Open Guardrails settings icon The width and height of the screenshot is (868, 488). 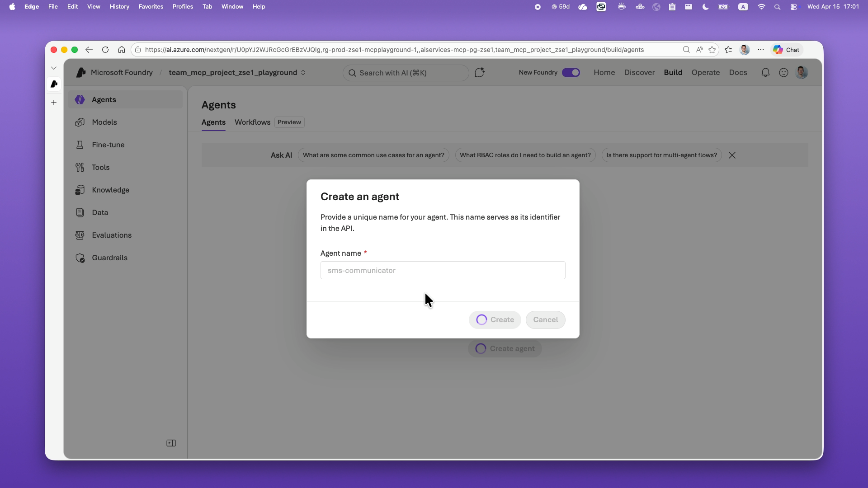[80, 258]
